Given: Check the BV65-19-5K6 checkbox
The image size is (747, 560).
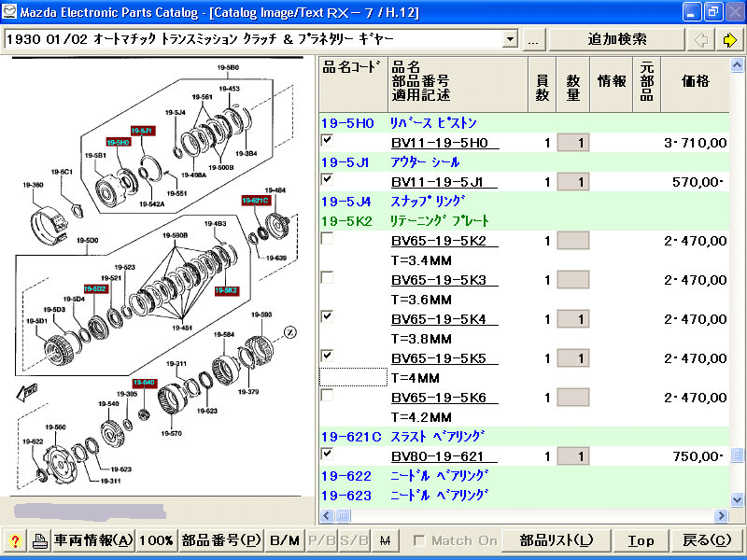Looking at the screenshot, I should coord(328,395).
